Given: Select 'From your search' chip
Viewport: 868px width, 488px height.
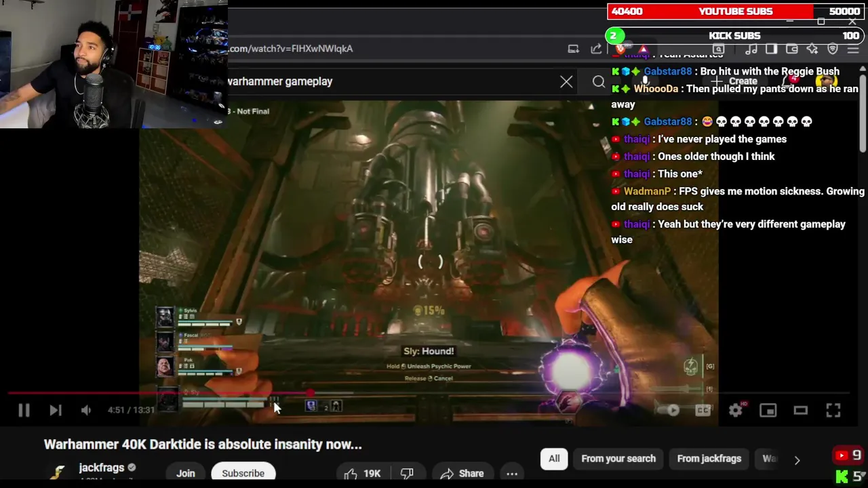Looking at the screenshot, I should click(x=618, y=459).
